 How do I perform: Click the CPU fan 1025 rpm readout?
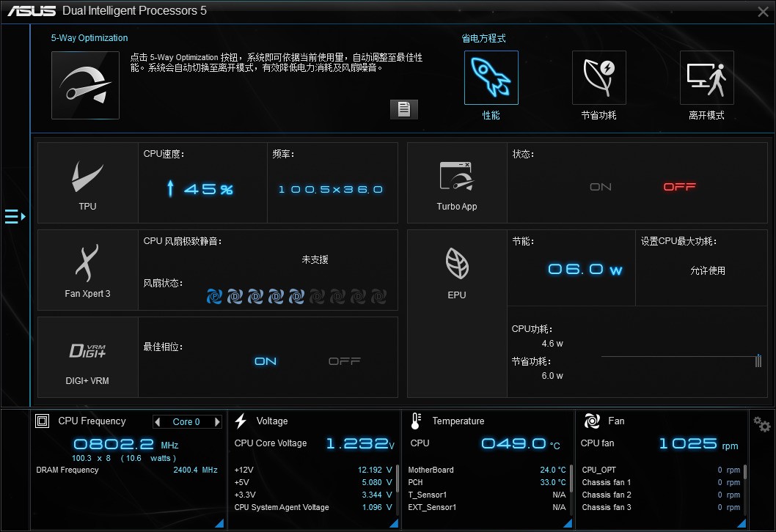[x=698, y=443]
